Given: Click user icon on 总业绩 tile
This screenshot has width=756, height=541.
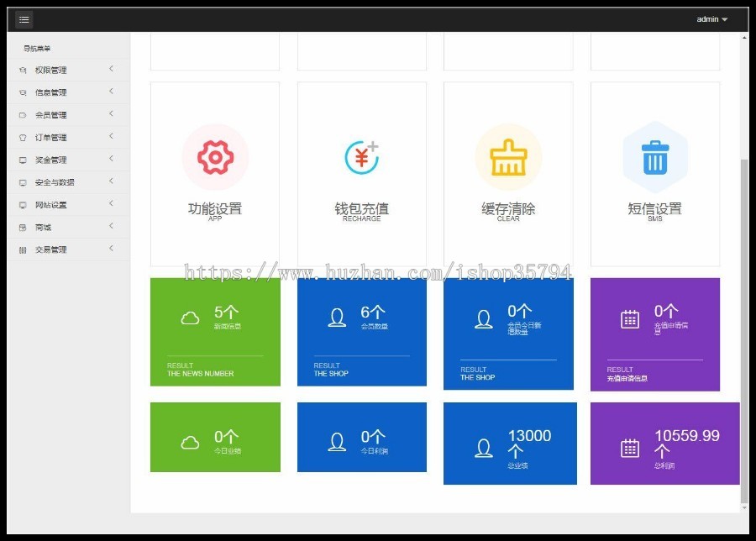Looking at the screenshot, I should [x=484, y=448].
